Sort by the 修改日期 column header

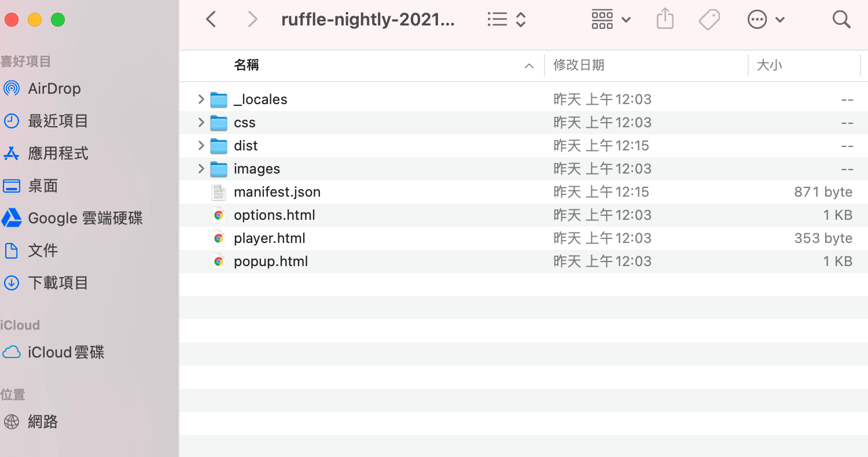coord(579,65)
